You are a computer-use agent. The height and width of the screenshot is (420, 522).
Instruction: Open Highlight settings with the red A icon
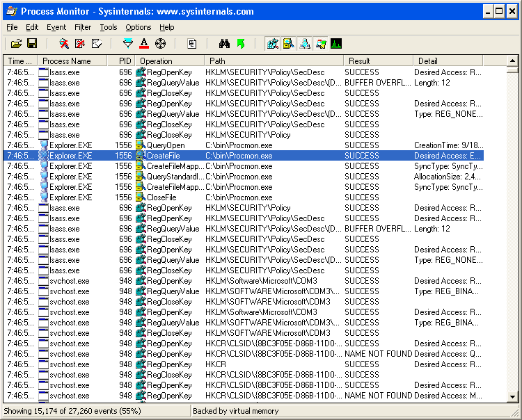(x=144, y=44)
